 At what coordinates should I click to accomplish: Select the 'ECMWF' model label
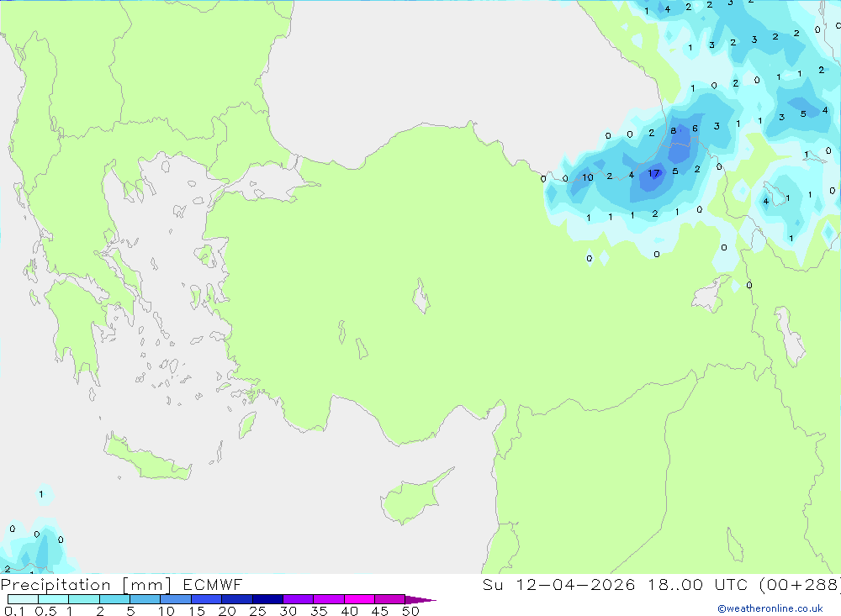tap(213, 585)
